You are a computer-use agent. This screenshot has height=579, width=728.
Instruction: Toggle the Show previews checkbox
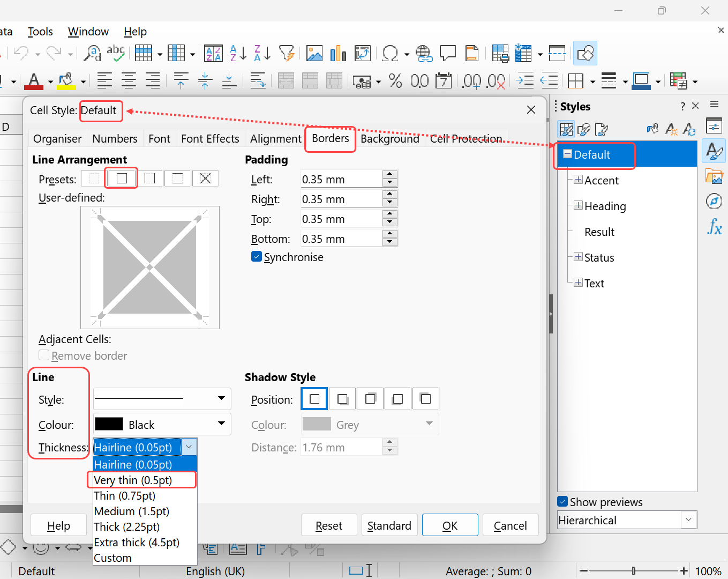(x=562, y=501)
